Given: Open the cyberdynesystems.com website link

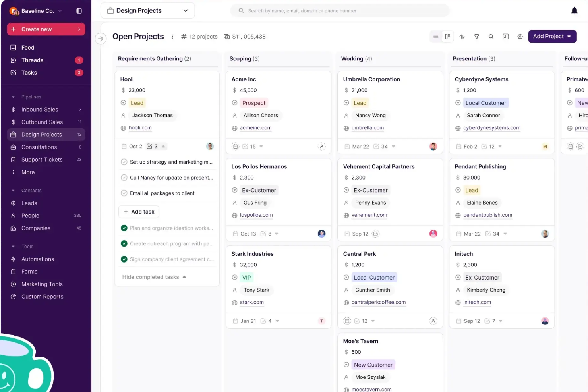Looking at the screenshot, I should click(x=492, y=127).
